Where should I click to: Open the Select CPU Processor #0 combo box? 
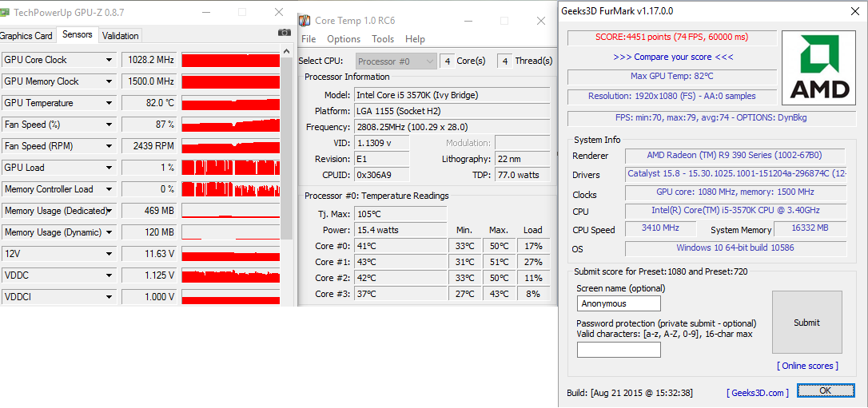[x=397, y=61]
